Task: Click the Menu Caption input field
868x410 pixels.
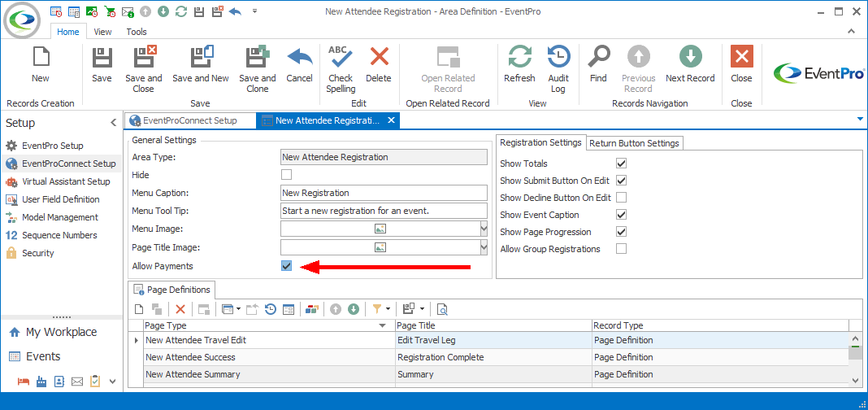Action: click(x=384, y=193)
